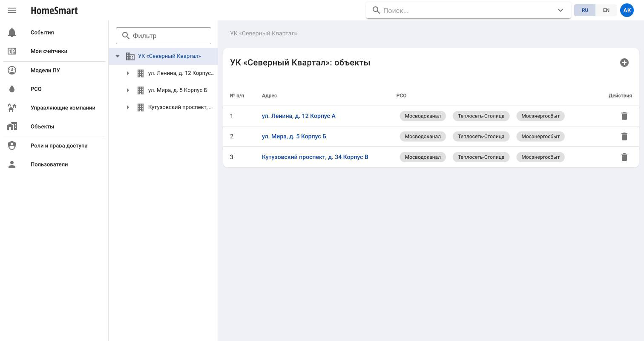Screen dimensions: 644x341
Task: Navigate to Управляющие компании
Action: click(63, 108)
